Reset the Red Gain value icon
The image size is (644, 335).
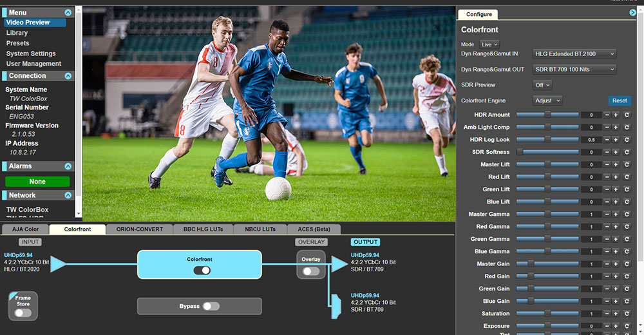point(627,276)
